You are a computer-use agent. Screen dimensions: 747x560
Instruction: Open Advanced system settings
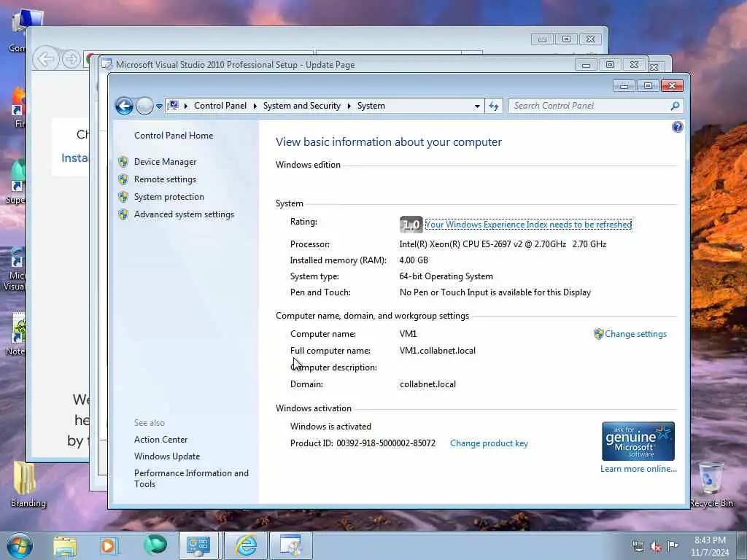[184, 215]
